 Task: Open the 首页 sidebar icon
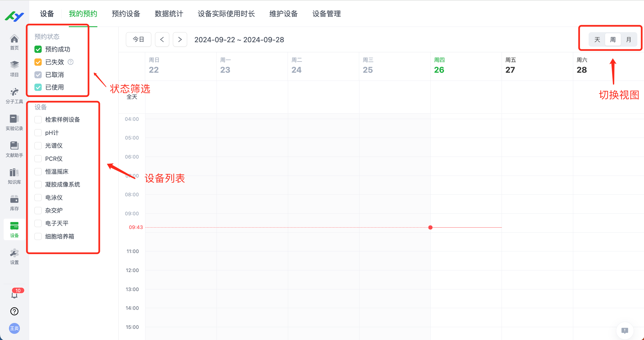pyautogui.click(x=14, y=41)
